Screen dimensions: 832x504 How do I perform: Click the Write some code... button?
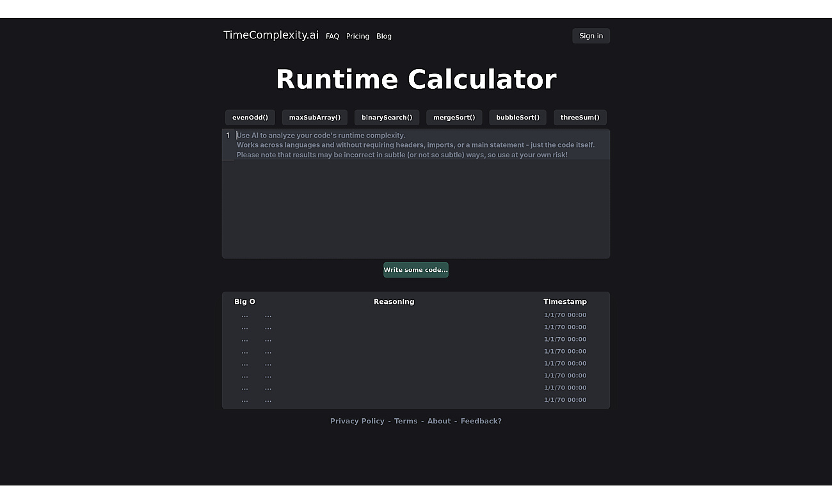tap(416, 270)
